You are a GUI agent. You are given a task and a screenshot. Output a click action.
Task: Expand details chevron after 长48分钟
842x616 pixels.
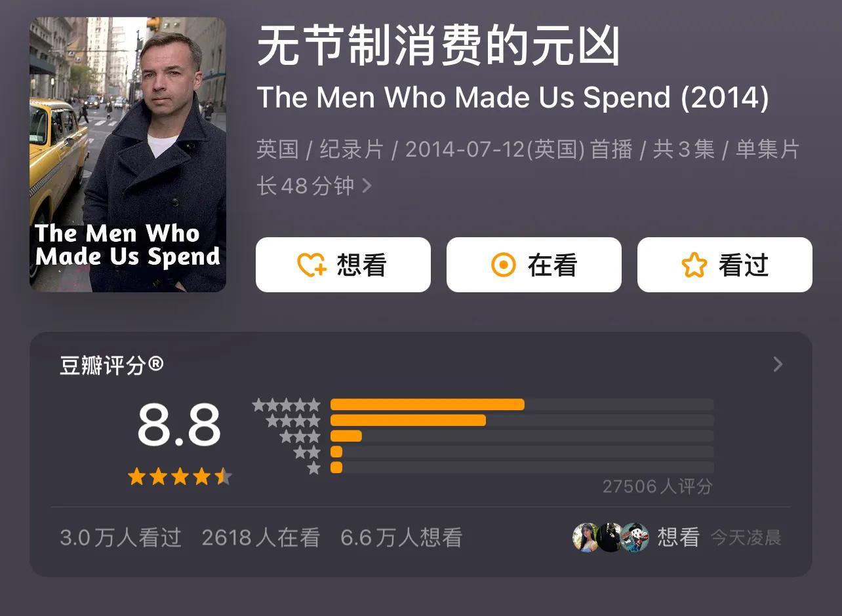367,186
